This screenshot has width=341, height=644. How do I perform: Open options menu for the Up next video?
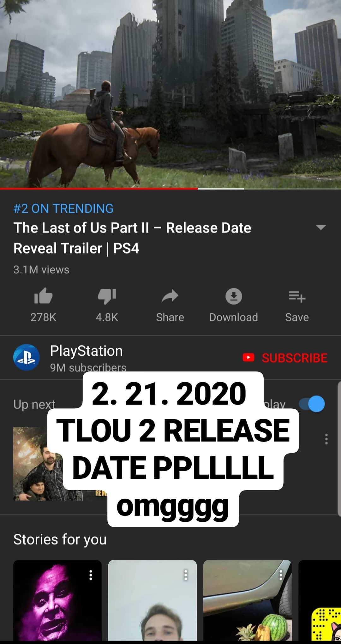(326, 439)
